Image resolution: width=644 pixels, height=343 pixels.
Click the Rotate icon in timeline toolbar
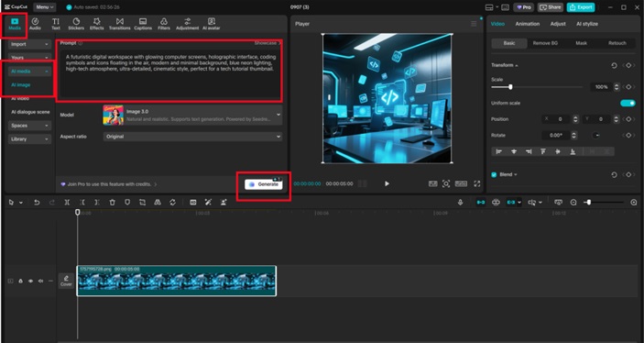point(172,203)
